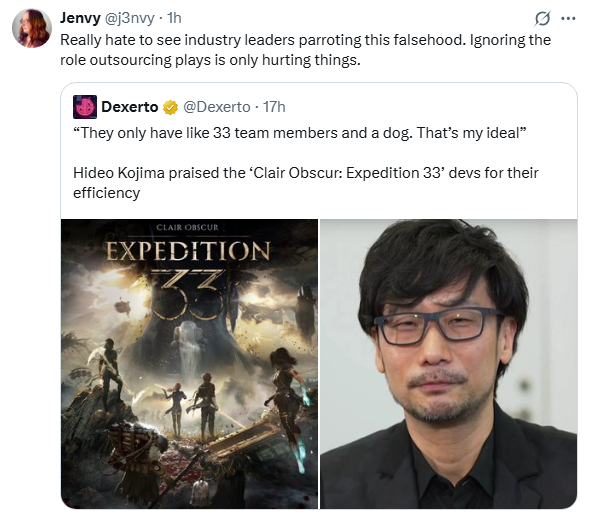The width and height of the screenshot is (589, 516).
Task: Open the Expedition 33 poster image
Action: pos(189,364)
